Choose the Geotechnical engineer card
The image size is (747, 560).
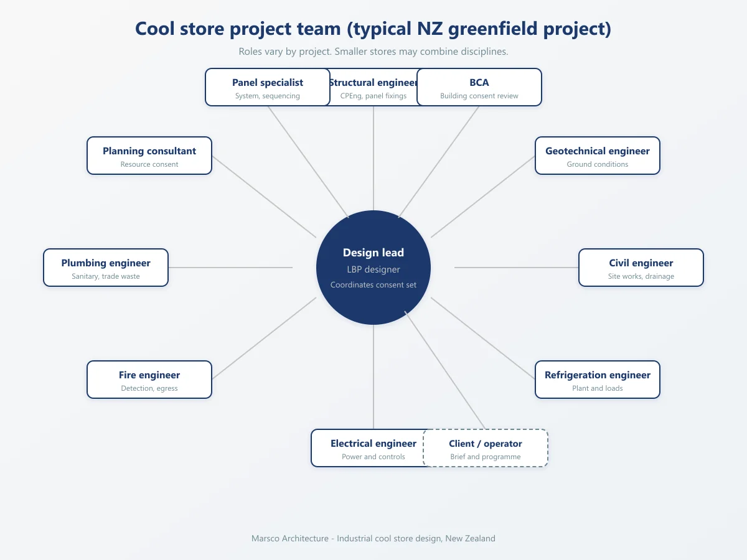click(598, 156)
